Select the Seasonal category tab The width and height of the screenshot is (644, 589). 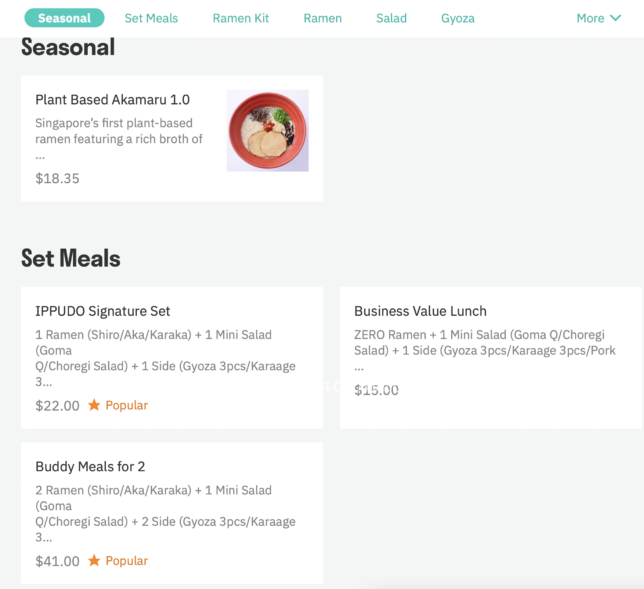(x=64, y=18)
